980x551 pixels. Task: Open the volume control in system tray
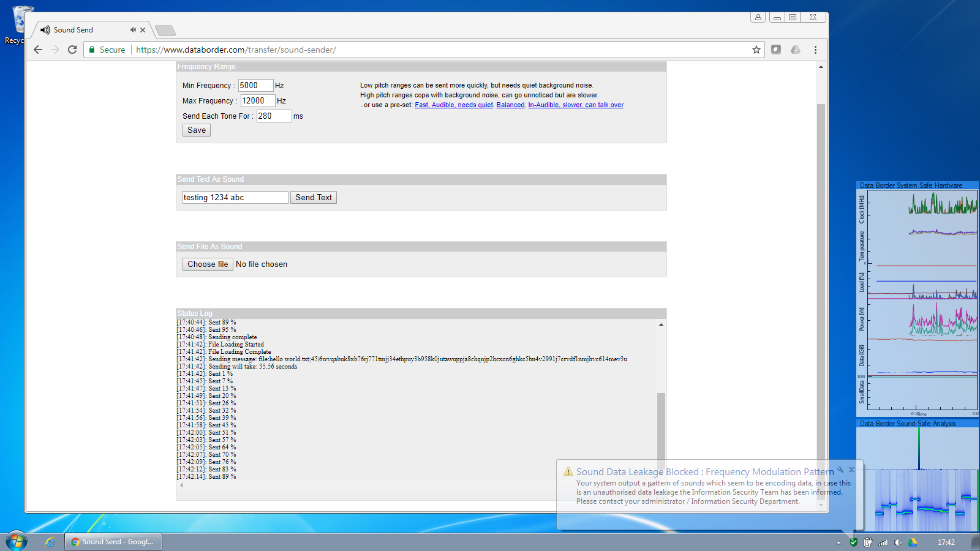click(898, 542)
